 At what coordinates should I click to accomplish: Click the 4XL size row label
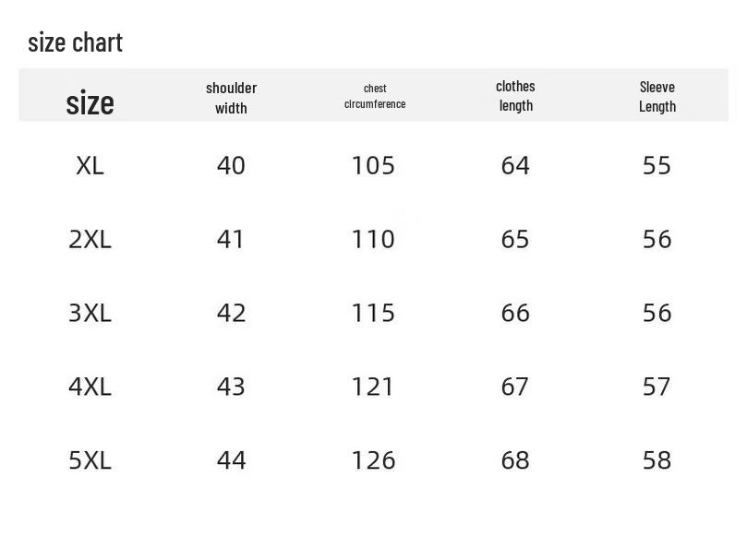pyautogui.click(x=90, y=387)
